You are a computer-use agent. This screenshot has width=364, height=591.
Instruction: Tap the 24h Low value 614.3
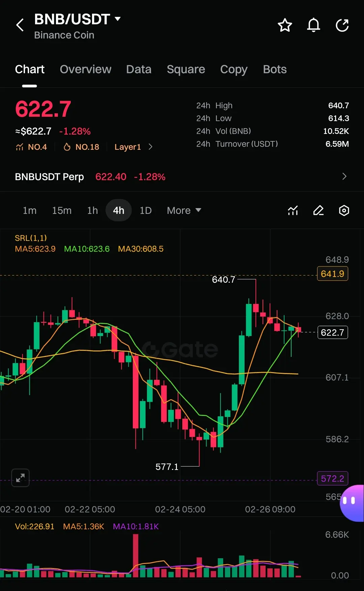[x=339, y=118]
